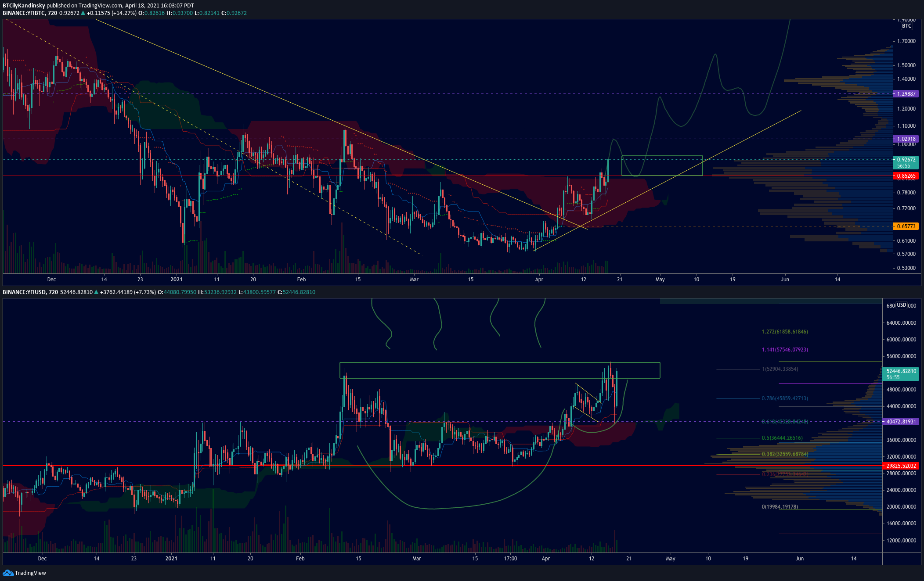This screenshot has width=924, height=581.
Task: Click the red 0.85265 horizontal line label
Action: [x=906, y=176]
